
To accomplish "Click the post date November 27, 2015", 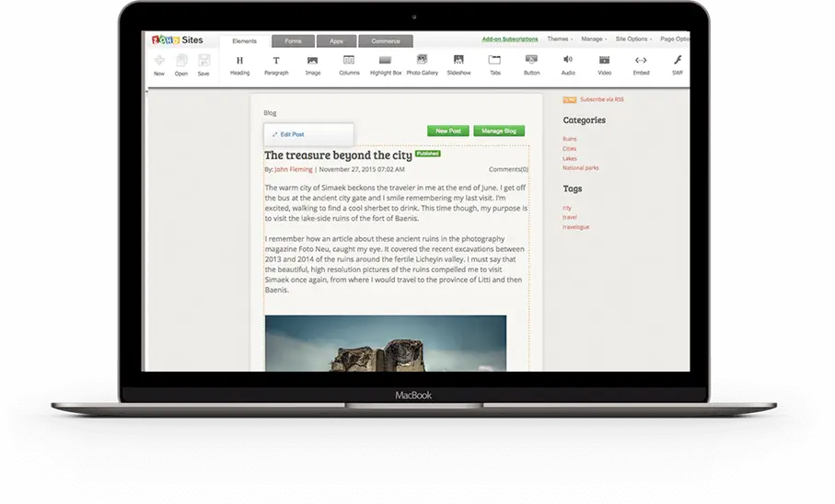I will [362, 169].
